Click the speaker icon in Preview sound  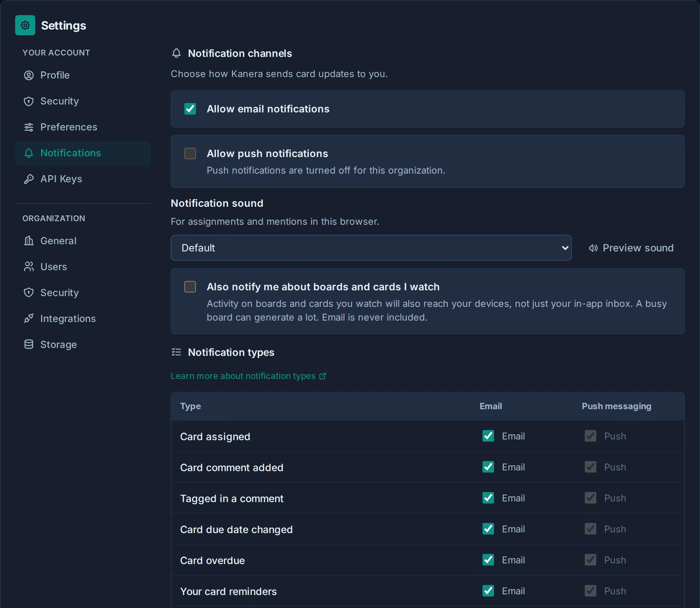tap(593, 248)
